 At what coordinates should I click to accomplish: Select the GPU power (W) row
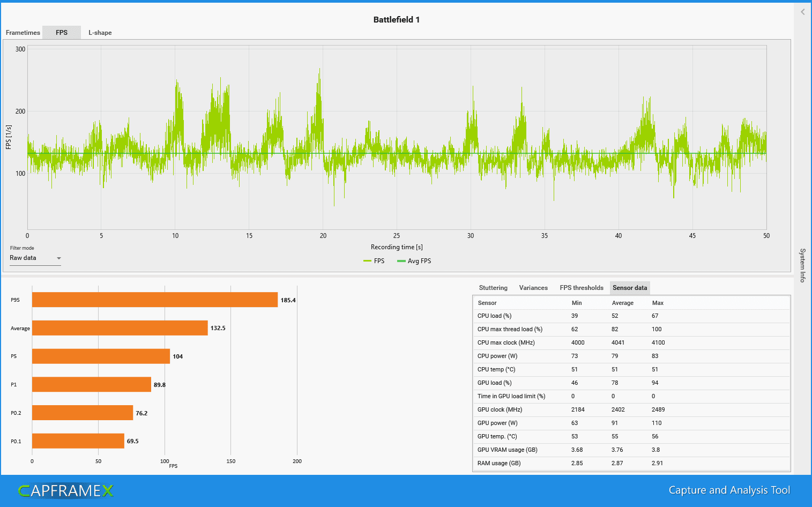(x=632, y=423)
